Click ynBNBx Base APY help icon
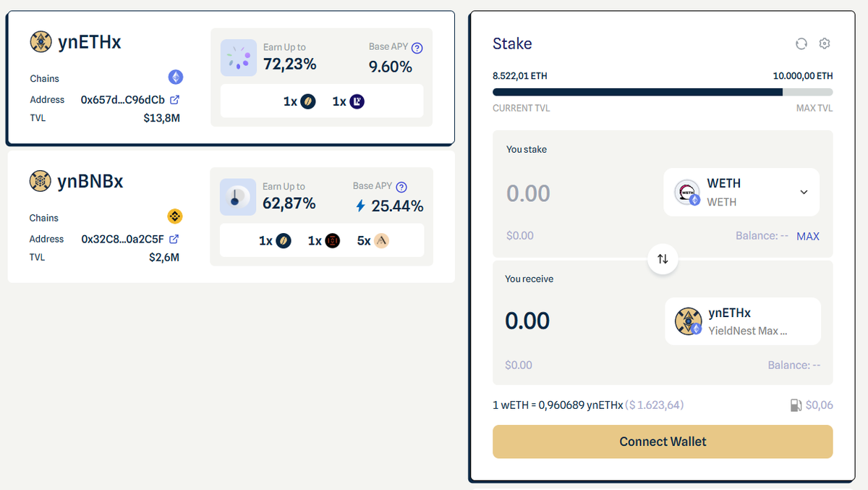868x490 pixels. [402, 187]
